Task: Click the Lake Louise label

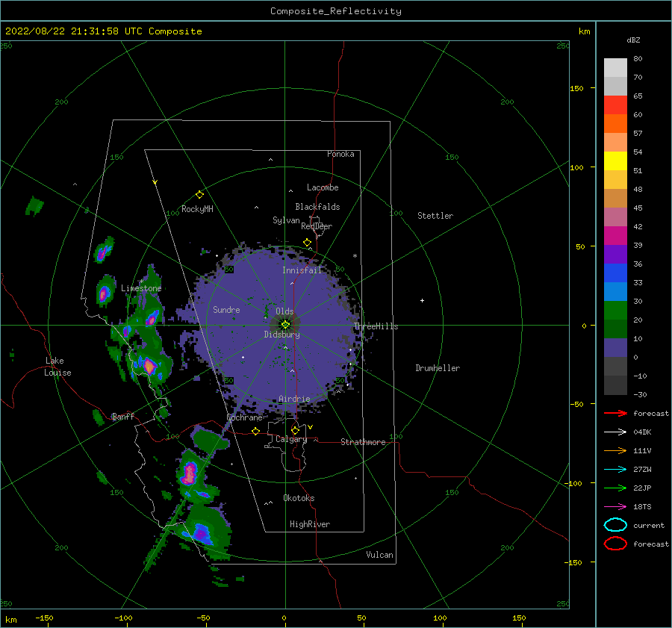Action: pyautogui.click(x=57, y=367)
